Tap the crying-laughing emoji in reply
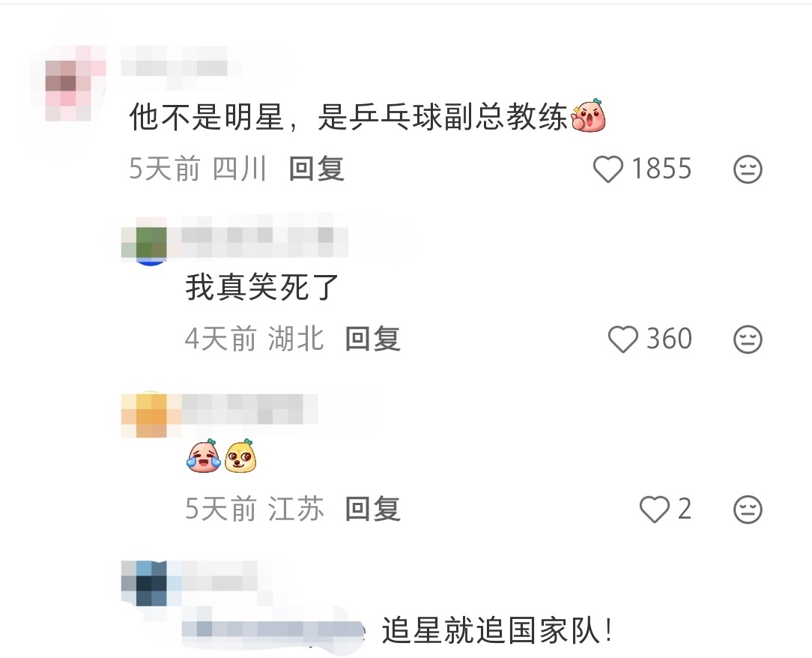 click(204, 456)
